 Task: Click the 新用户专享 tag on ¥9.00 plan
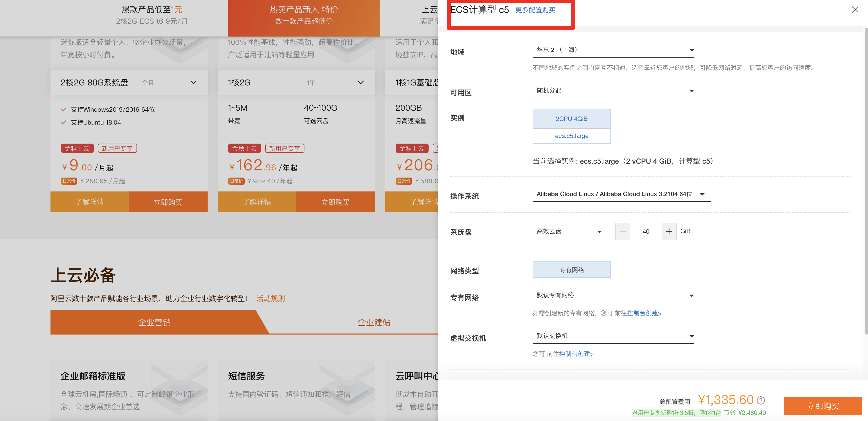[117, 148]
